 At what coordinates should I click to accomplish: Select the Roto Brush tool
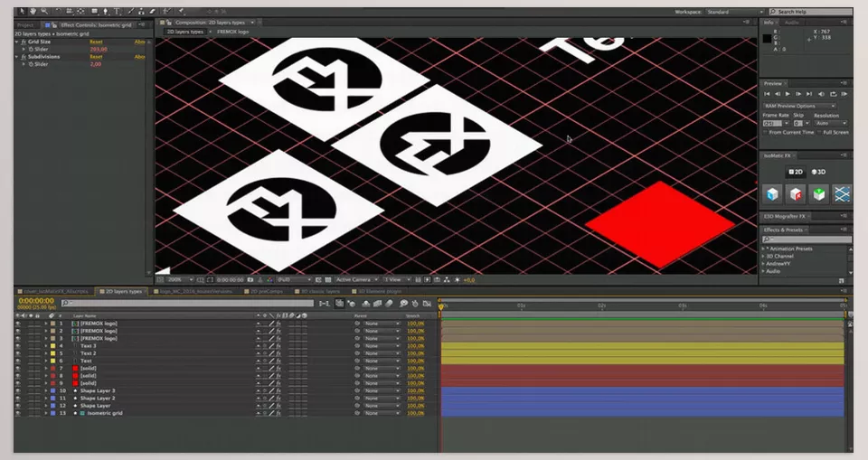[x=166, y=11]
